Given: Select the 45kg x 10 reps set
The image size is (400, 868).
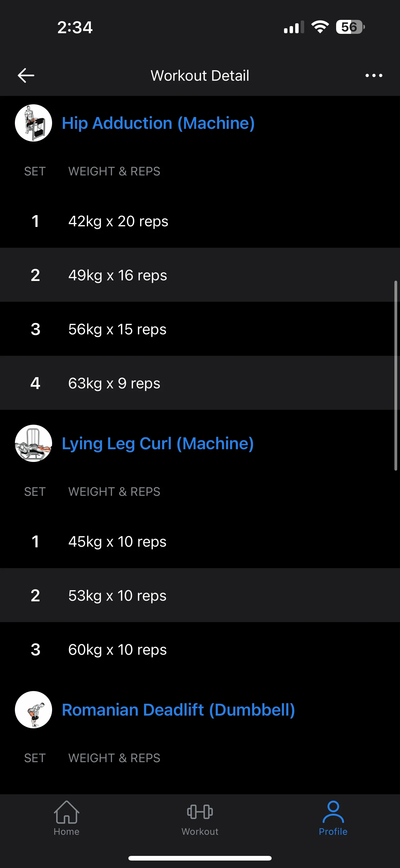Looking at the screenshot, I should tap(117, 541).
